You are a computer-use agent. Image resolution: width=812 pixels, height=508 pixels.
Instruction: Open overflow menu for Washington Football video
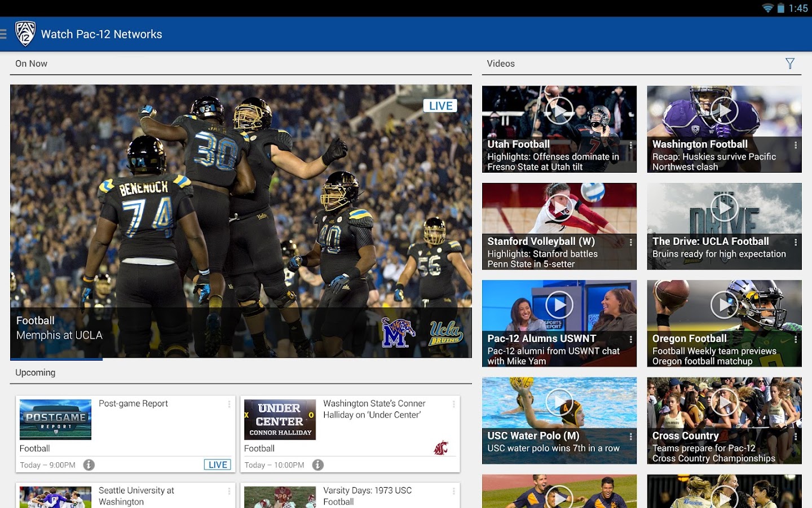796,145
